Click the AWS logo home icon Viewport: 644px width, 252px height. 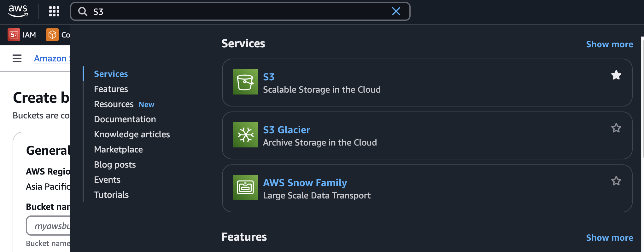18,11
